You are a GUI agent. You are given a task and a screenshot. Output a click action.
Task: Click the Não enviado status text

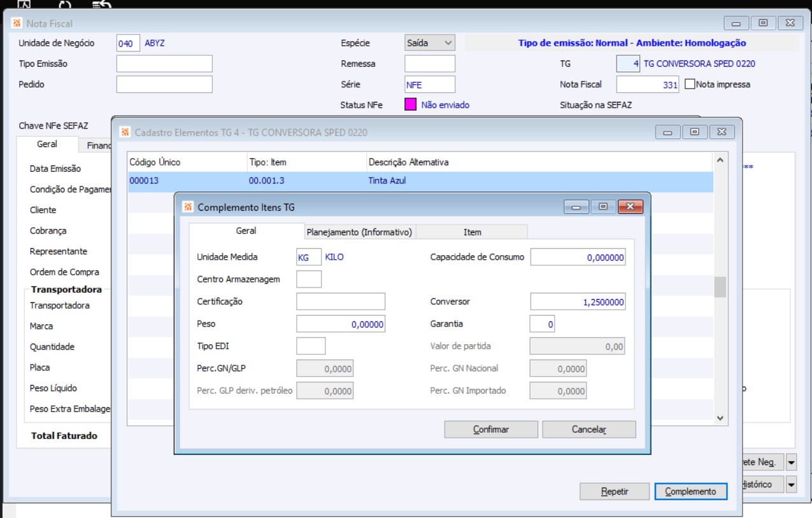[x=445, y=105]
